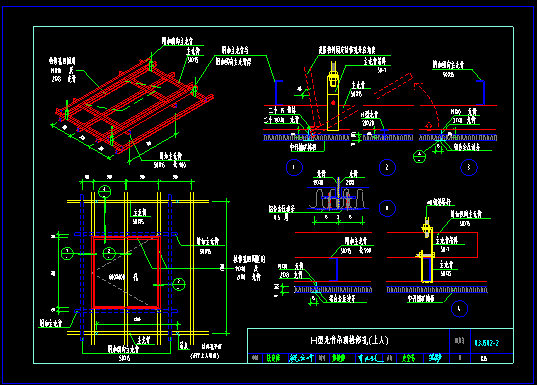Select the green dimension line above the plan view
Screen dimensions: 537x385
[x=137, y=181]
